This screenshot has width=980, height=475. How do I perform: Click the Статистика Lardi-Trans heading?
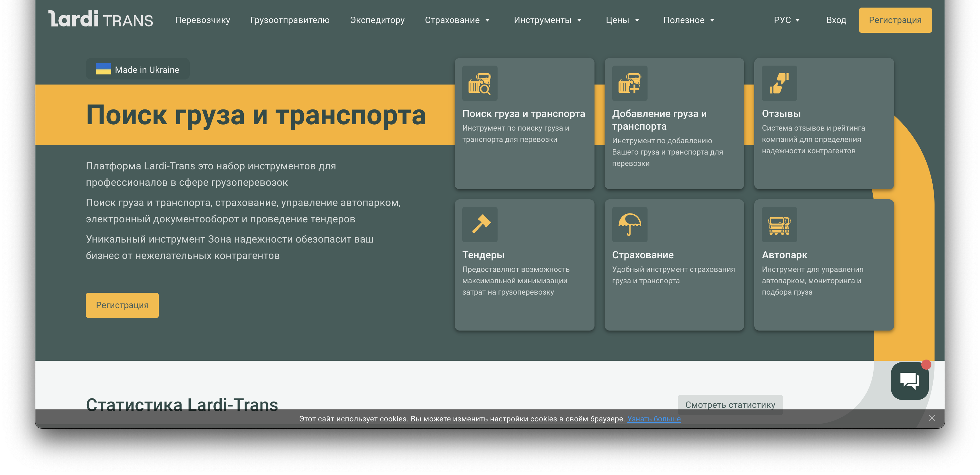(x=182, y=404)
